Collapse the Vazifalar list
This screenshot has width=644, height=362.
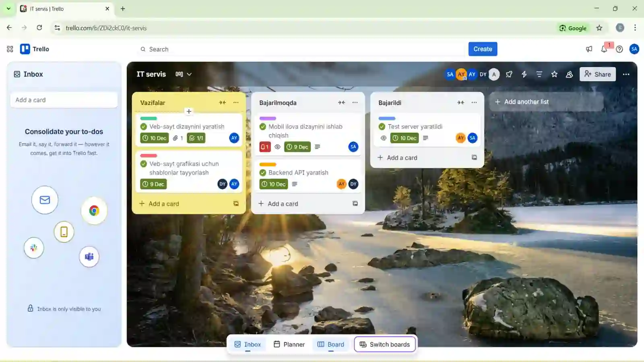222,103
